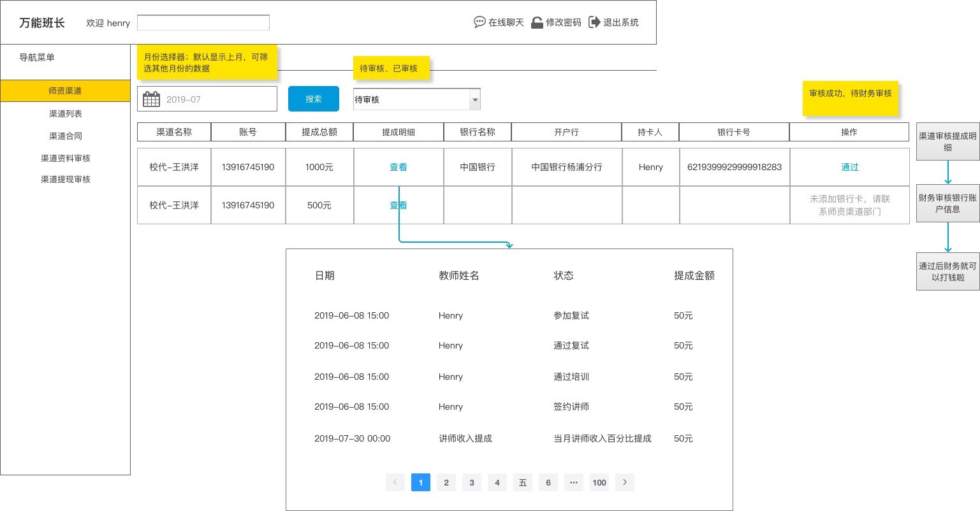
Task: Click the text field beside 欢迎 henry
Action: [x=203, y=23]
